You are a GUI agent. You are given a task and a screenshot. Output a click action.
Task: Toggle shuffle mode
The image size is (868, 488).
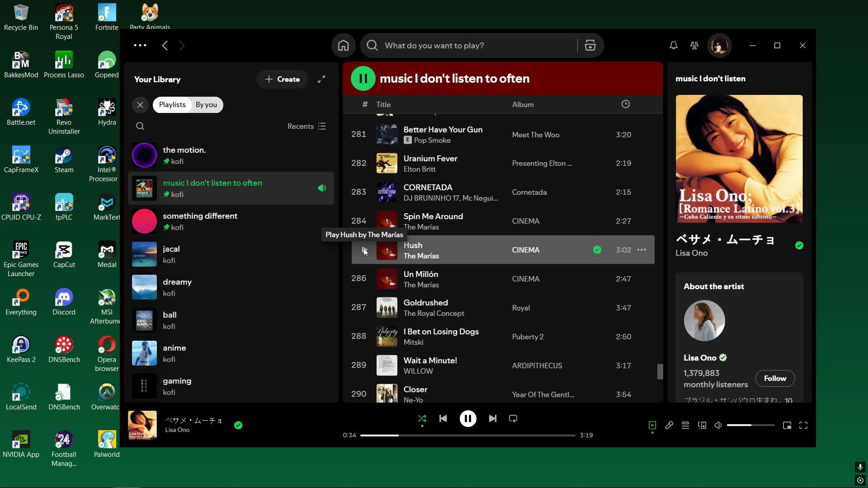pyautogui.click(x=422, y=419)
